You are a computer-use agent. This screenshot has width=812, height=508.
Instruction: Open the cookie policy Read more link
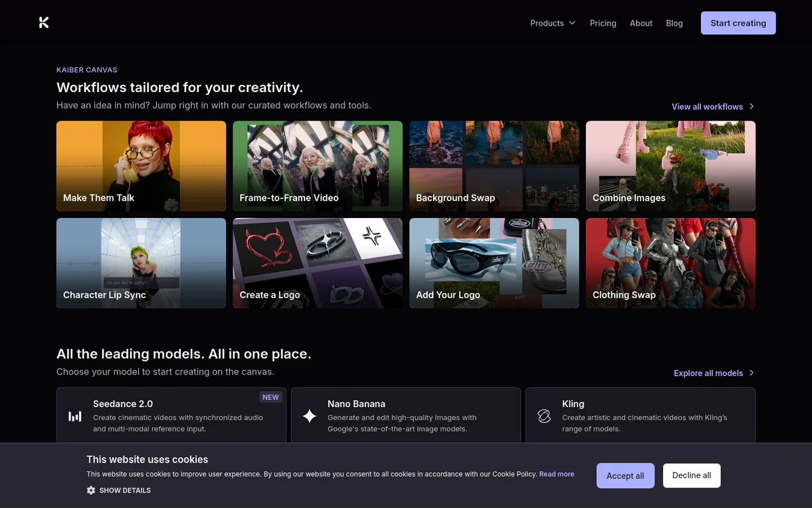pyautogui.click(x=557, y=474)
